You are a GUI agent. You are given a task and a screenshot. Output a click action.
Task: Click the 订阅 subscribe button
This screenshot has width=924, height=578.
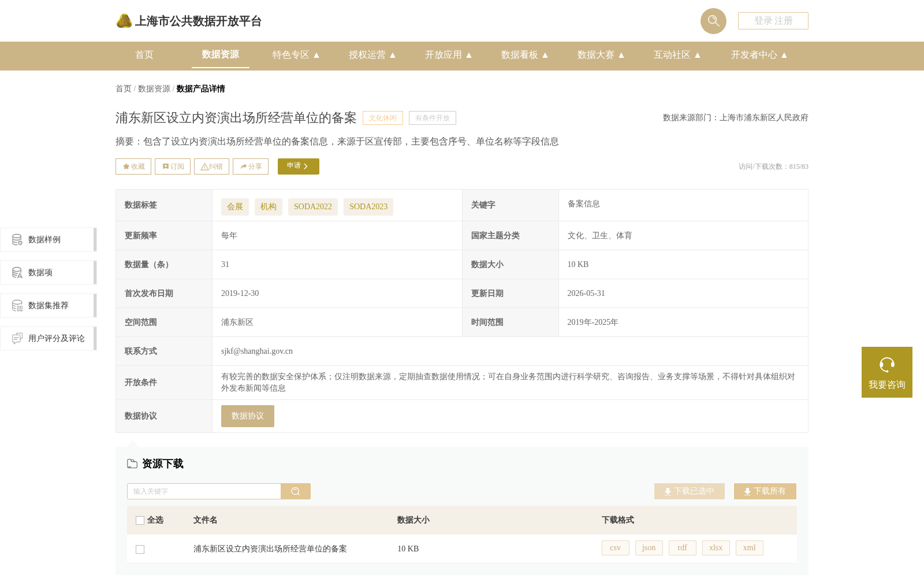(173, 166)
